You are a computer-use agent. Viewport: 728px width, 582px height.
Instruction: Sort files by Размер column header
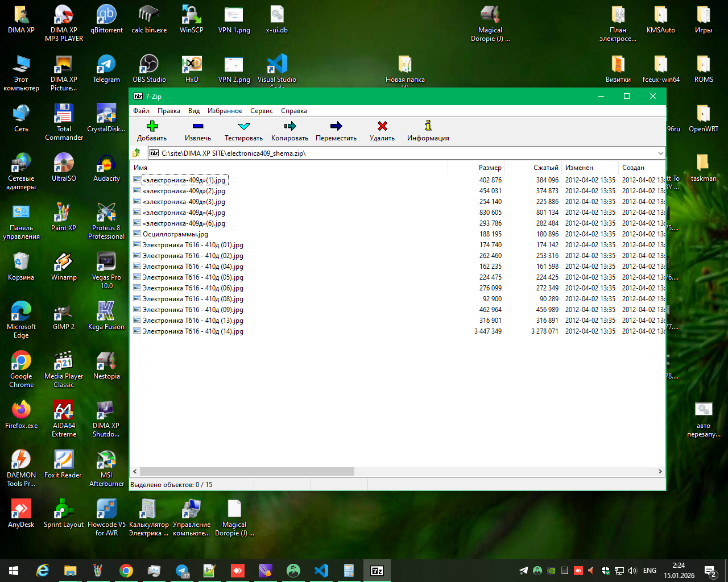click(x=490, y=168)
